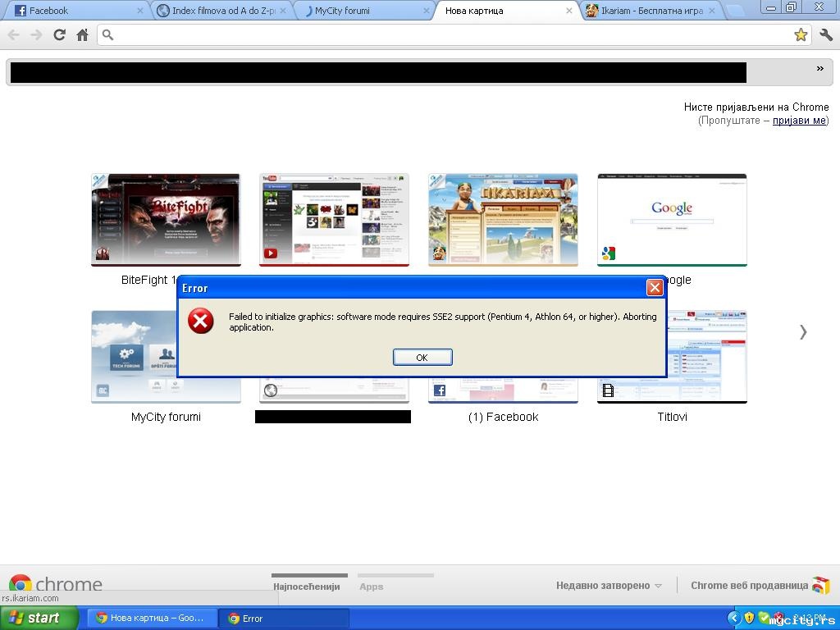The height and width of the screenshot is (630, 840).
Task: Switch to Index filmova od A do Z tab
Action: (222, 10)
